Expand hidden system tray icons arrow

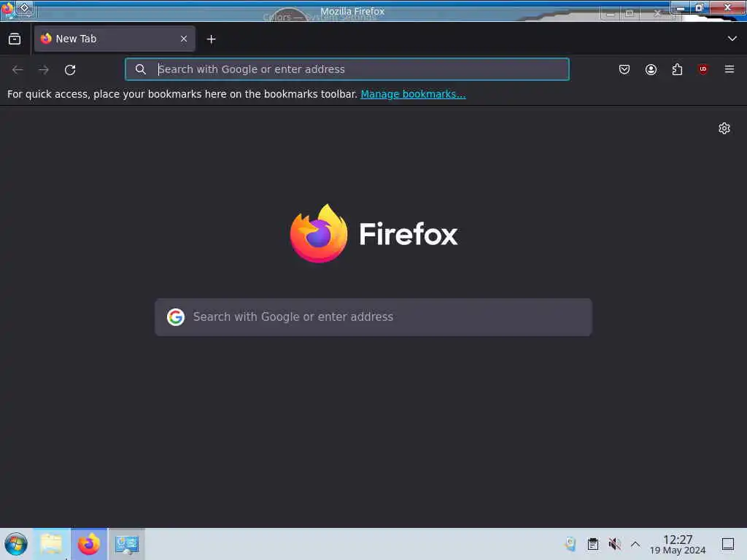click(635, 544)
